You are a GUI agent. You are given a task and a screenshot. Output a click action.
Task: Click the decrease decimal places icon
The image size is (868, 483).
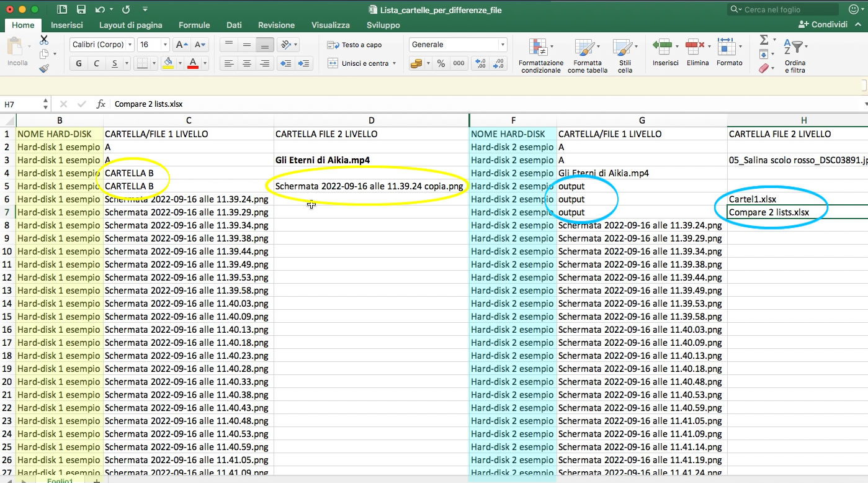tap(498, 63)
